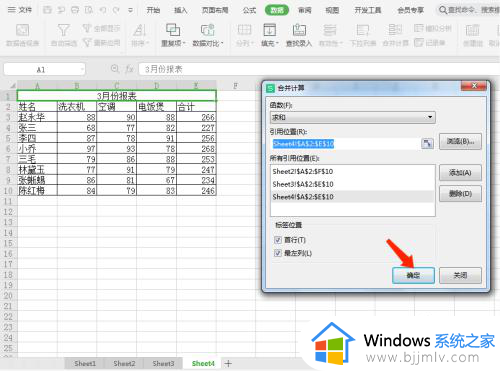500x371 pixels.
Task: Click the undo arrow icon
Action: [103, 10]
